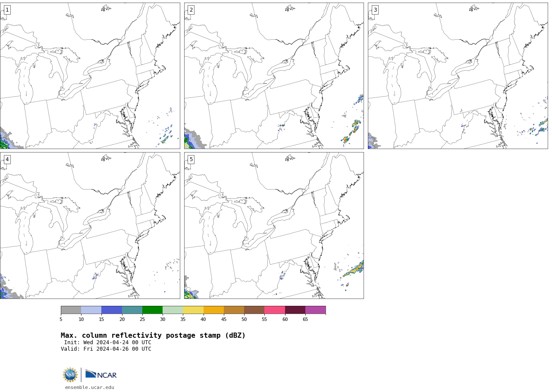Select the tan 45-50 dBZ swatch
Screen dimensions: 552x392
(x=234, y=310)
